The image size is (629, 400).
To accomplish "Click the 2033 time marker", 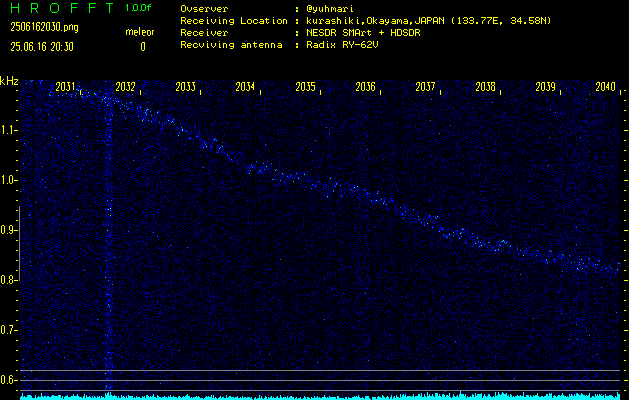I will [185, 87].
